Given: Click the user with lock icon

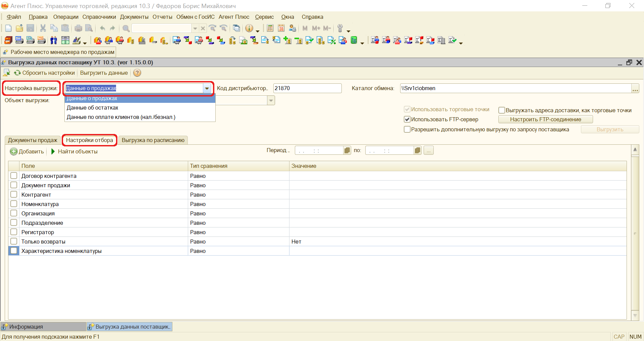Looking at the screenshot, I should pos(292,28).
